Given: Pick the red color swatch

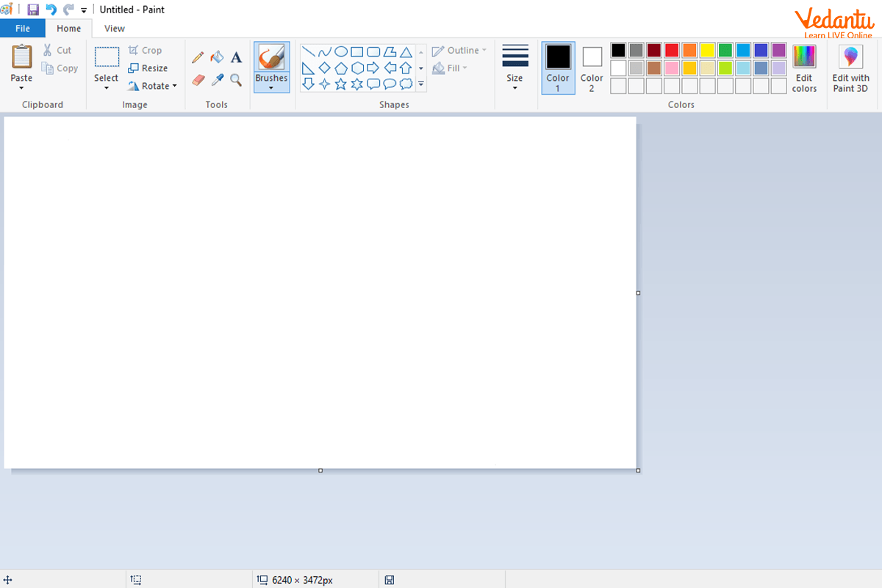Looking at the screenshot, I should (x=672, y=50).
